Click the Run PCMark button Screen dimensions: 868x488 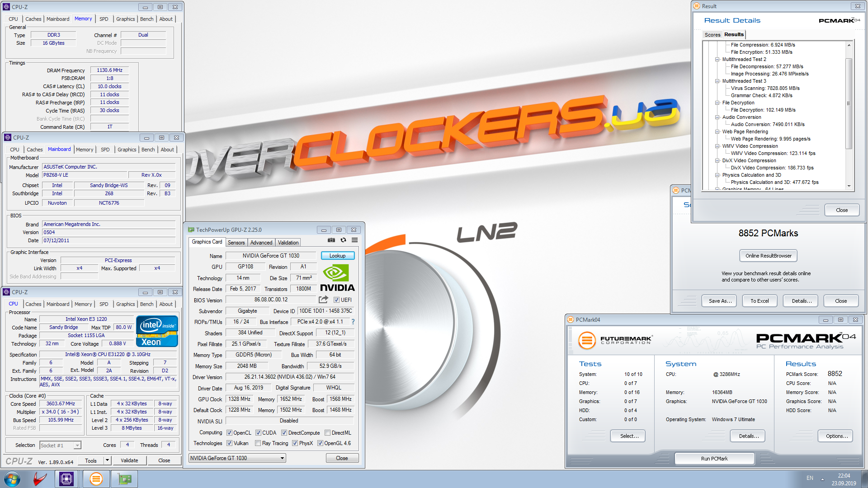pyautogui.click(x=714, y=459)
